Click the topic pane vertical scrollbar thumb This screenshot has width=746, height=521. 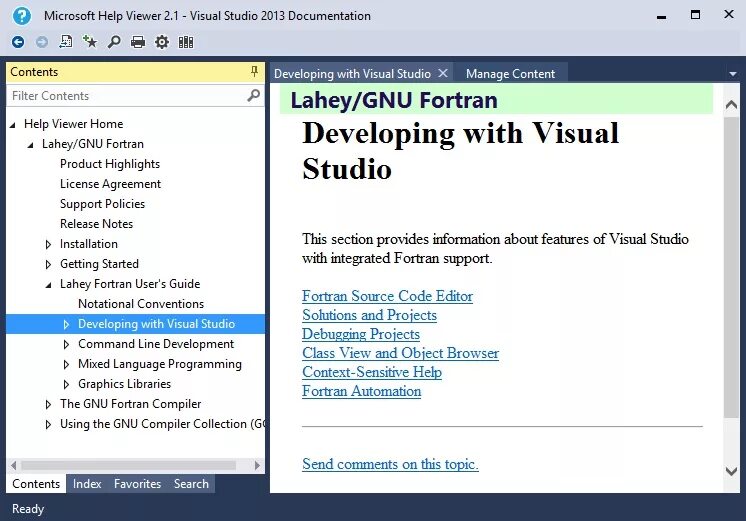[x=731, y=266]
